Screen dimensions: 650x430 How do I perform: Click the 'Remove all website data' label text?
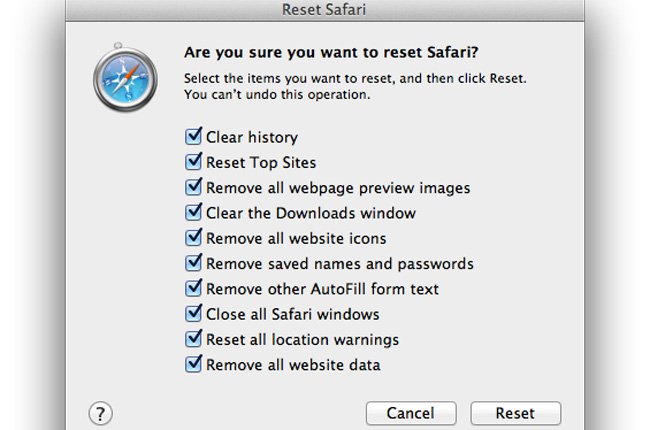click(293, 366)
